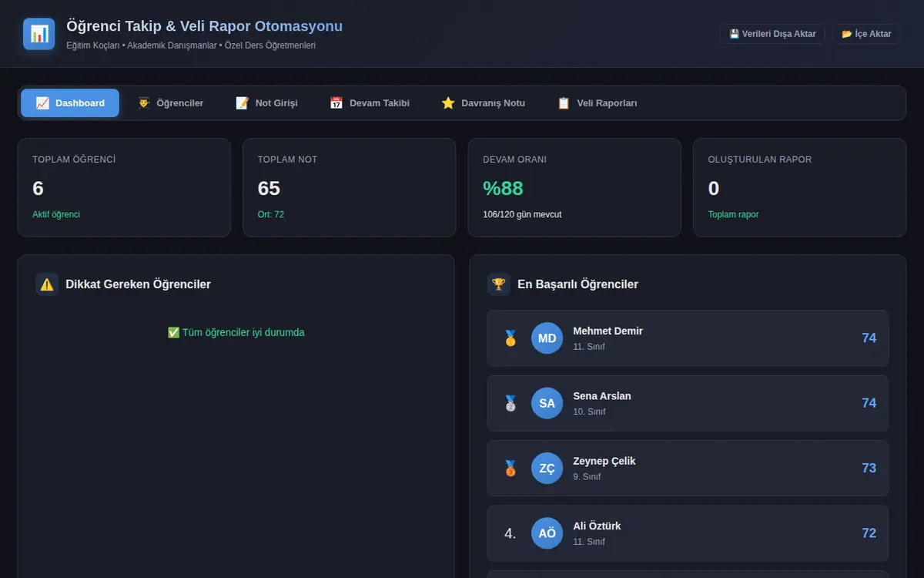
Task: Click the "Tüm öğrenciler iyi durumda" message
Action: (236, 332)
